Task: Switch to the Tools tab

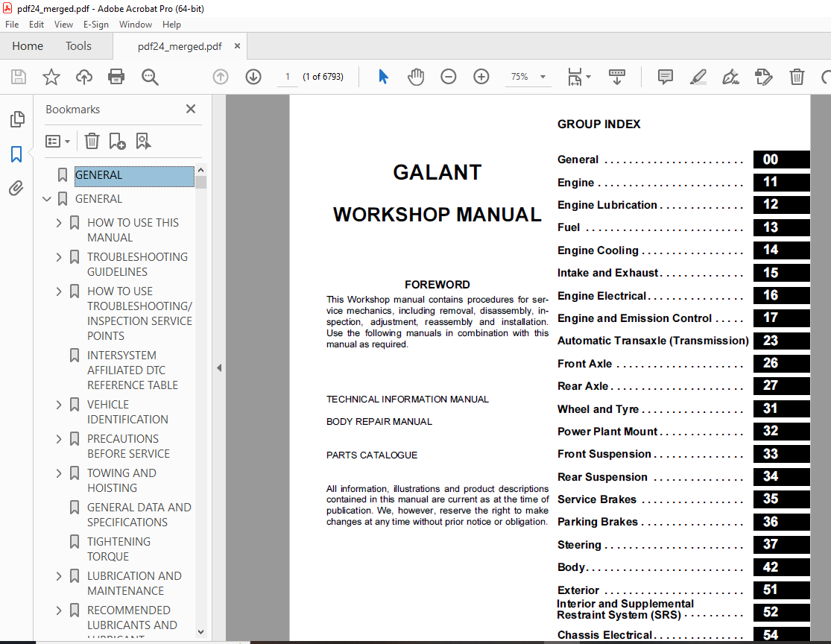Action: coord(78,46)
